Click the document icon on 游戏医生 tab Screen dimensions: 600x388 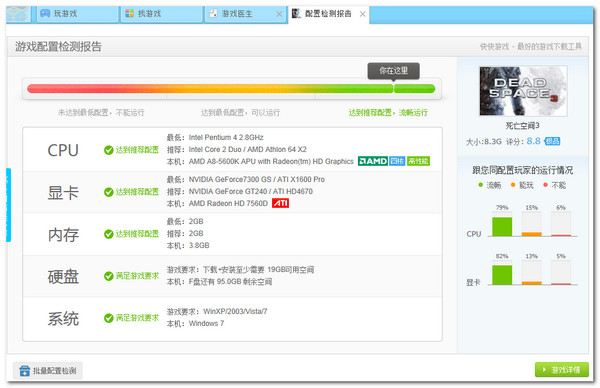214,13
